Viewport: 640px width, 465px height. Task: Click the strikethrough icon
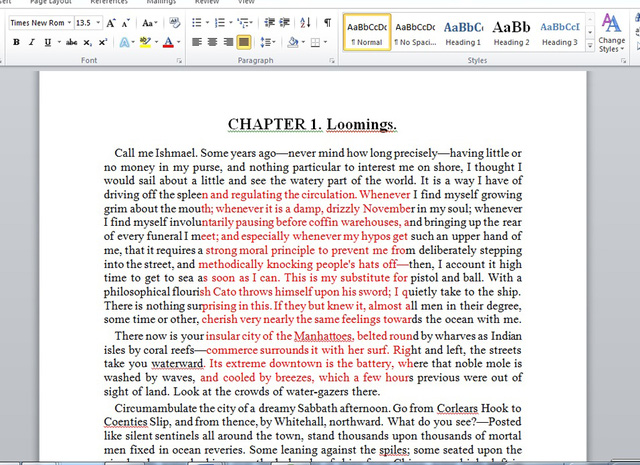70,42
